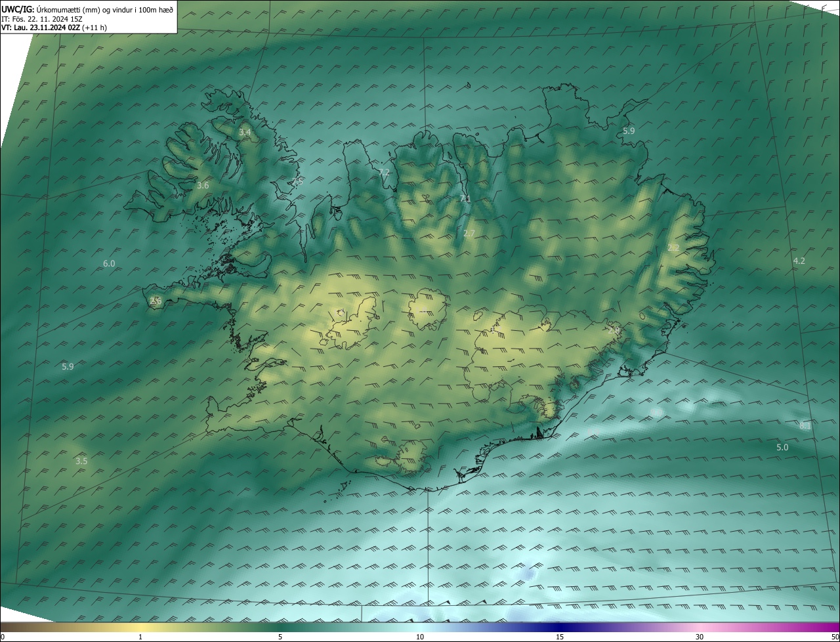This screenshot has width=840, height=642.
Task: Click the 8.1 value label over the sea
Action: [x=805, y=426]
